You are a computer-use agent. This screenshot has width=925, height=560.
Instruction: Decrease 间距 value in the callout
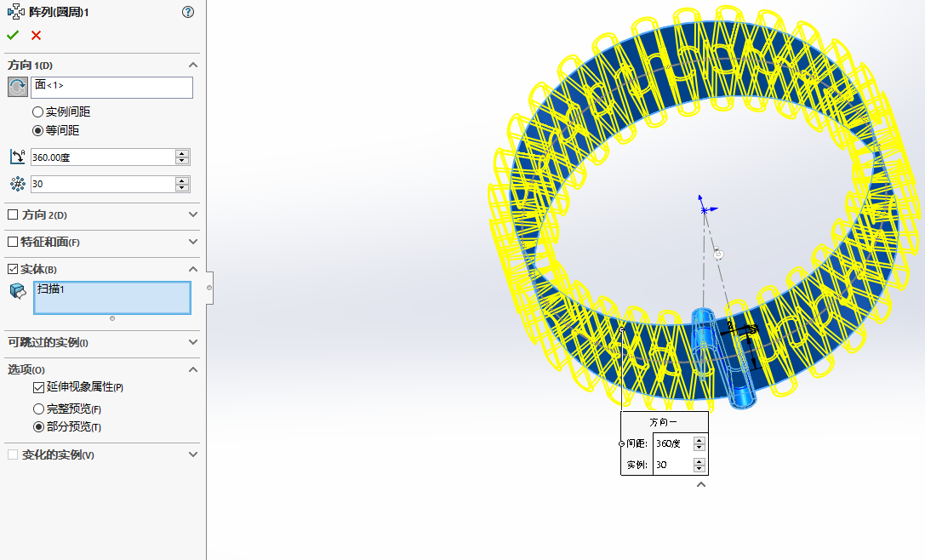pyautogui.click(x=699, y=448)
